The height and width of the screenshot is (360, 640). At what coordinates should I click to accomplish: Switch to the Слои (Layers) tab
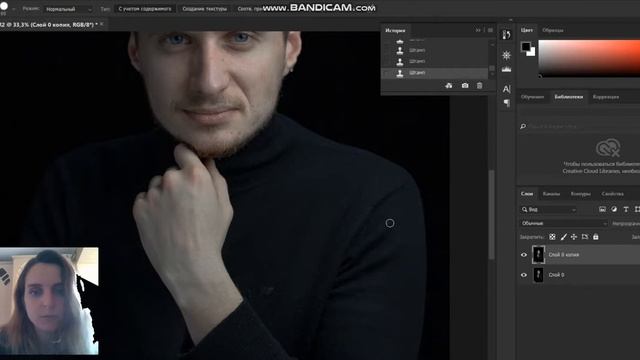[x=527, y=194]
